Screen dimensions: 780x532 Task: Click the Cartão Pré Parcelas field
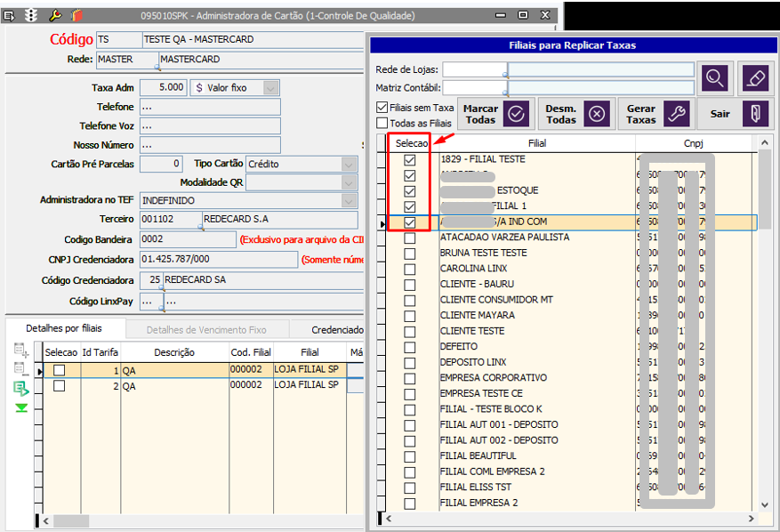click(x=161, y=164)
